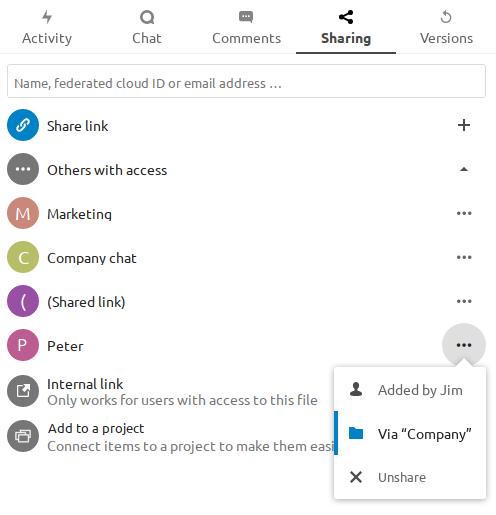The width and height of the screenshot is (496, 515).
Task: Click the Add to a project icon
Action: 23,436
